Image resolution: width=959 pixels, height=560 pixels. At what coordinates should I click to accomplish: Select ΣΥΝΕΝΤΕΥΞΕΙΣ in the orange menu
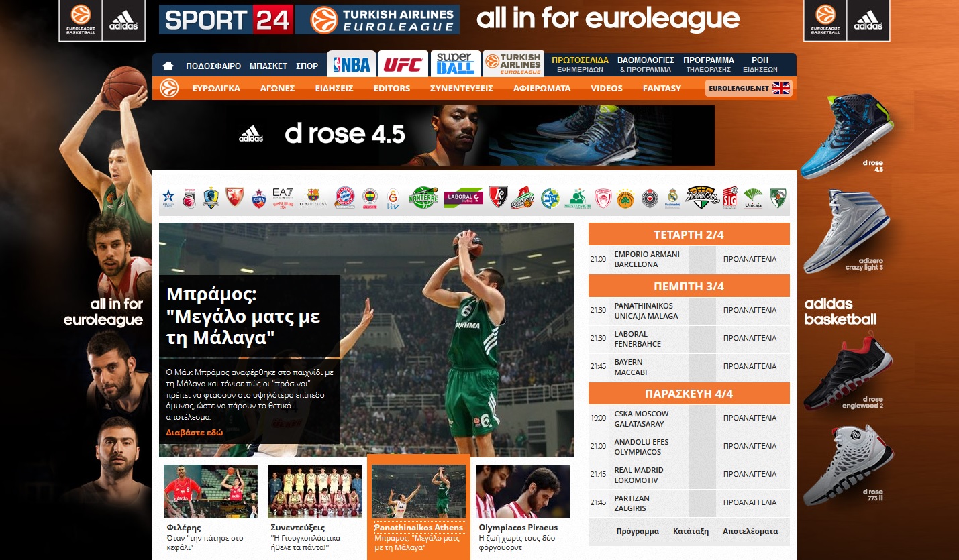[462, 88]
